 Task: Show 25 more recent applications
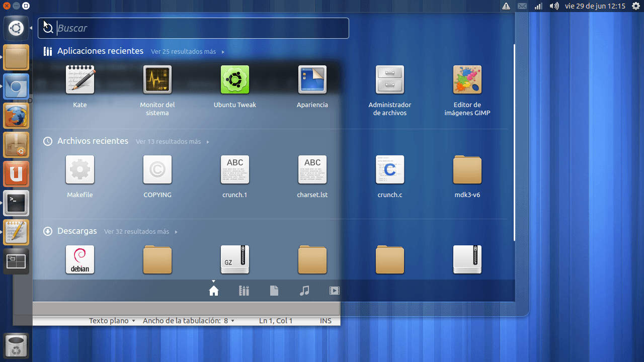click(187, 52)
